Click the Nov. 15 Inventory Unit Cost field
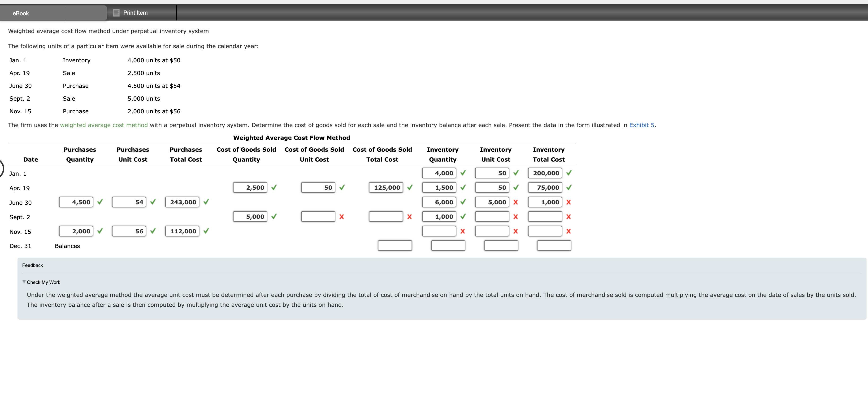The height and width of the screenshot is (394, 868). 492,231
